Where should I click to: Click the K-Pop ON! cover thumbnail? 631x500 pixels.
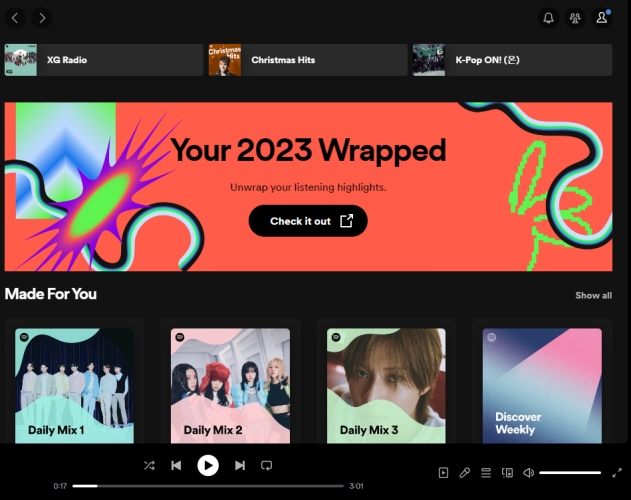tap(429, 60)
